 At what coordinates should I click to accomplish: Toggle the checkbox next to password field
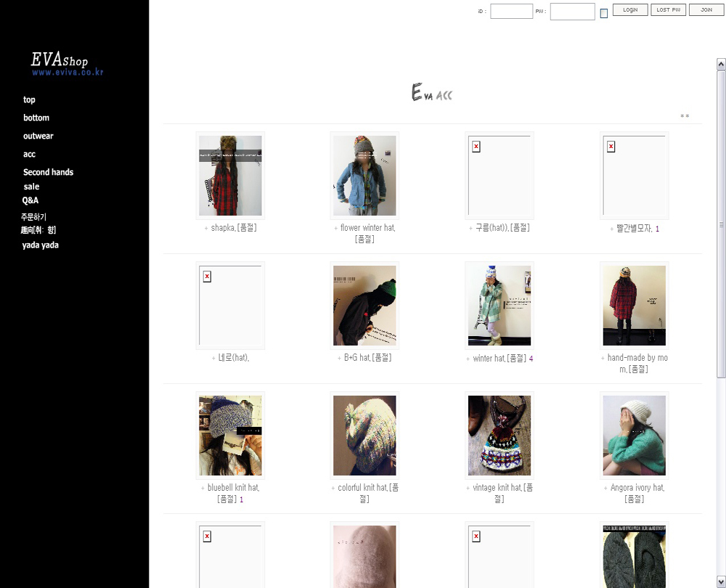pos(604,13)
